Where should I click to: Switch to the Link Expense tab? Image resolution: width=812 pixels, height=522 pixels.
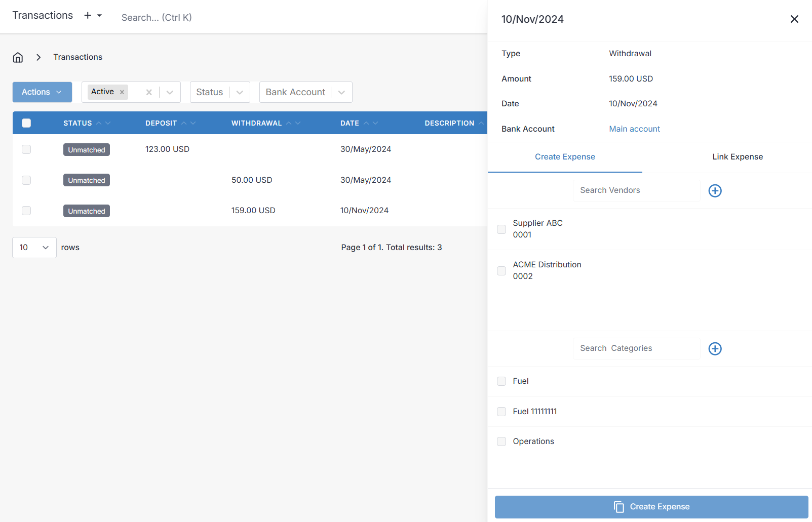coord(737,157)
